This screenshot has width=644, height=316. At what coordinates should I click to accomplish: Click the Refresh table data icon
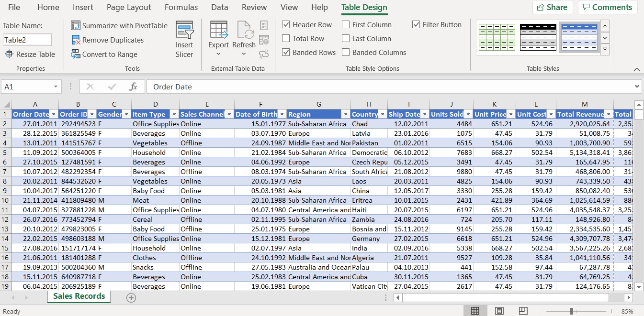pyautogui.click(x=244, y=30)
